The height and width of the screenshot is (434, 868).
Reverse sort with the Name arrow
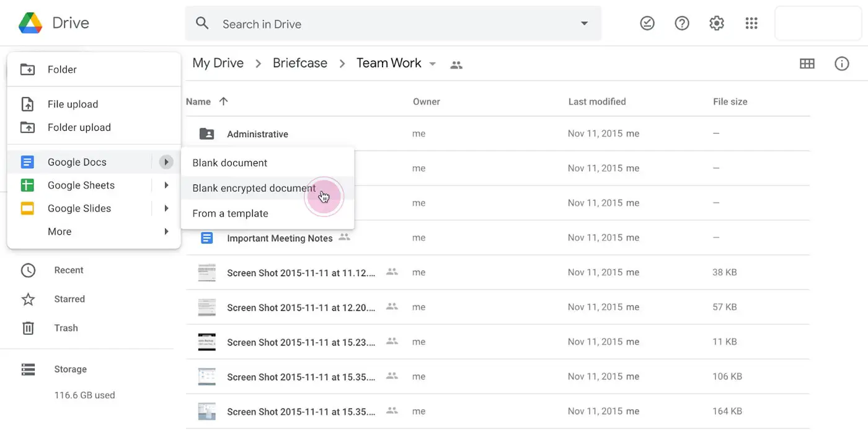[x=224, y=101]
